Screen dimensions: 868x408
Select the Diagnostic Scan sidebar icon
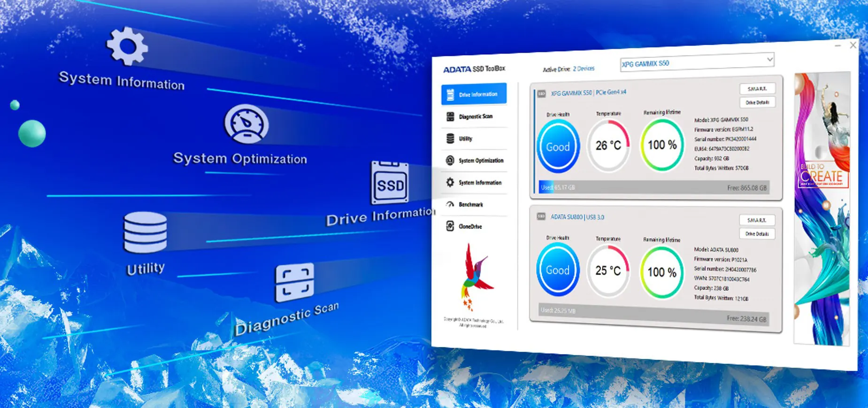(x=450, y=116)
